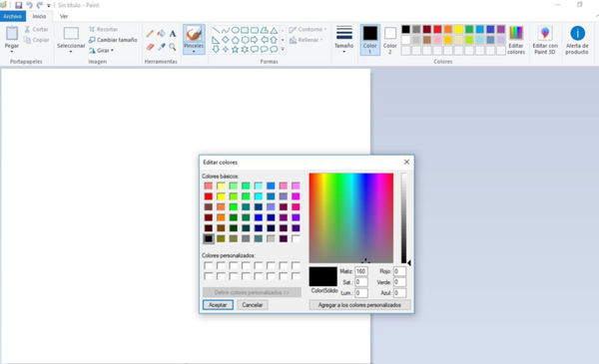Pick pure red in Colores básicos grid

coord(209,196)
